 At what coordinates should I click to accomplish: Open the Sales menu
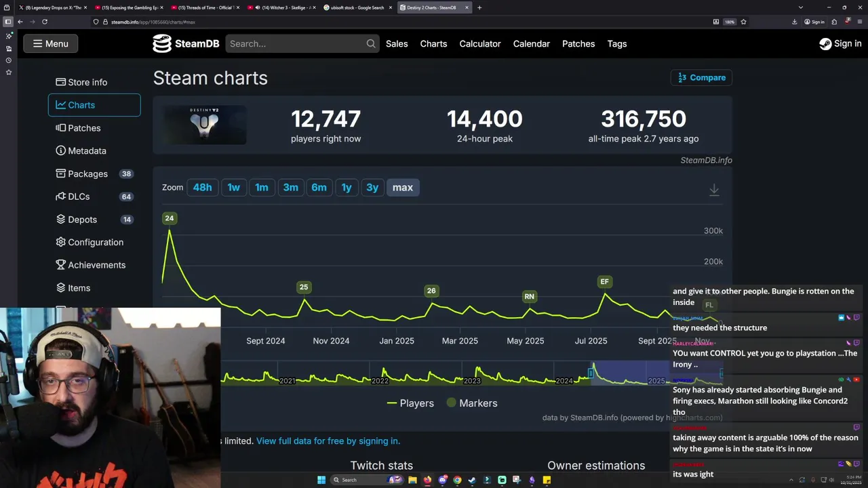tap(397, 43)
